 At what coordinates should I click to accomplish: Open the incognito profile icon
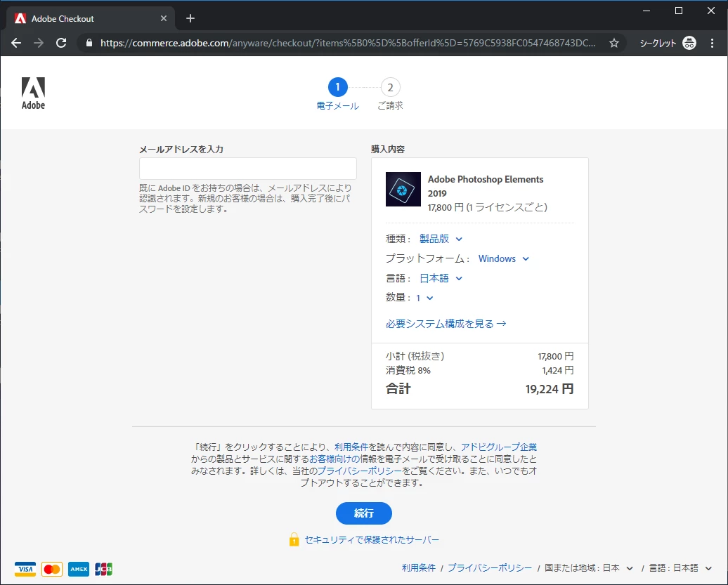pos(689,43)
